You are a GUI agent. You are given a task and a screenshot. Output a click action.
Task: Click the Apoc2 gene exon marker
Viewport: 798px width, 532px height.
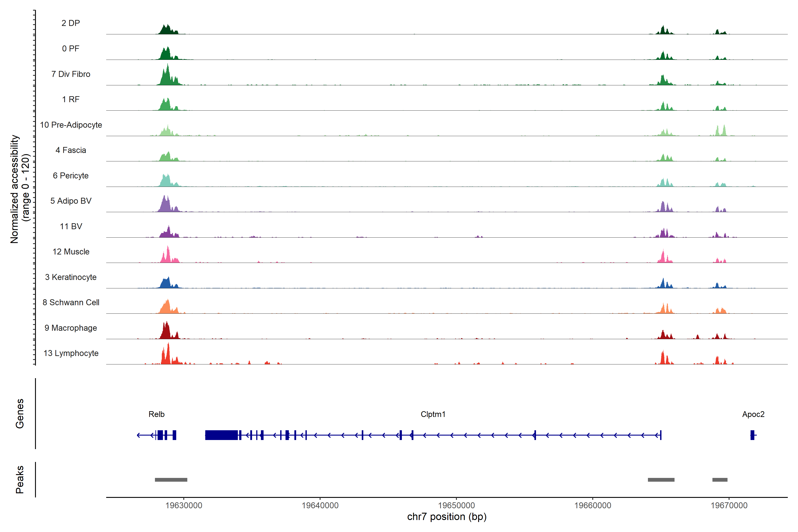coord(752,435)
